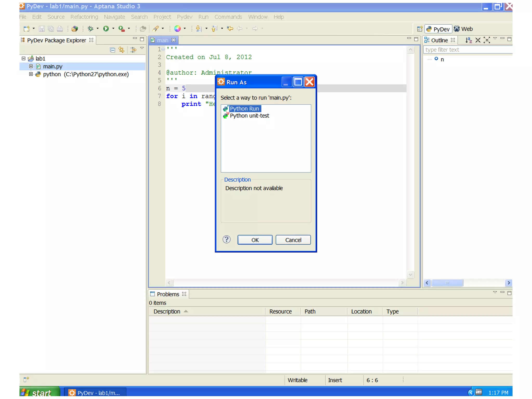Toggle Link with Editor in Package Explorer
Image resolution: width=532 pixels, height=399 pixels.
tap(121, 50)
